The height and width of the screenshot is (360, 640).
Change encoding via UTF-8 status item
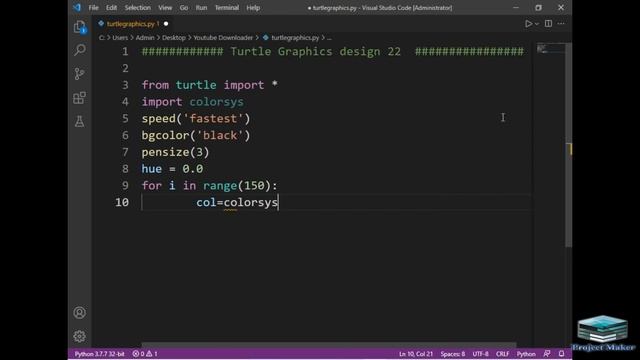pyautogui.click(x=480, y=354)
